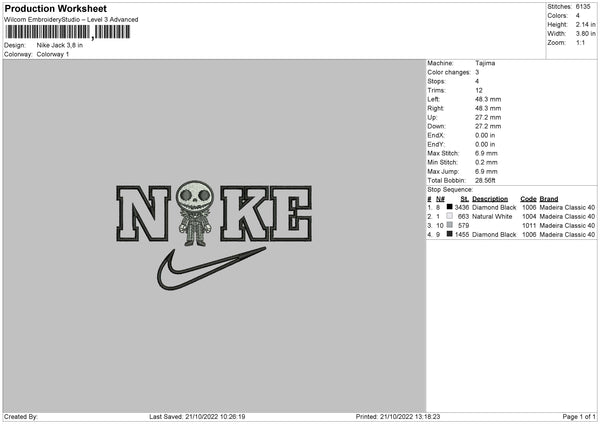Click the Zoom value 1:1
Screen dimensions: 600x424
[x=580, y=42]
